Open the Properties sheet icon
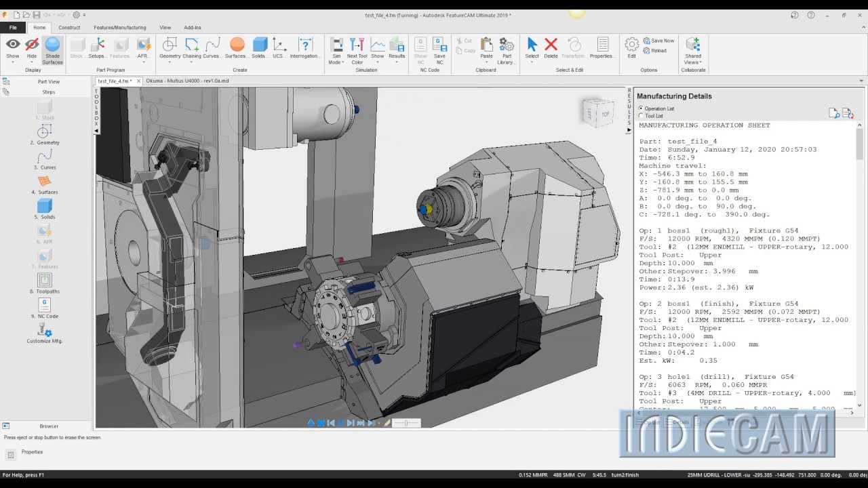The image size is (868, 488). click(x=602, y=45)
